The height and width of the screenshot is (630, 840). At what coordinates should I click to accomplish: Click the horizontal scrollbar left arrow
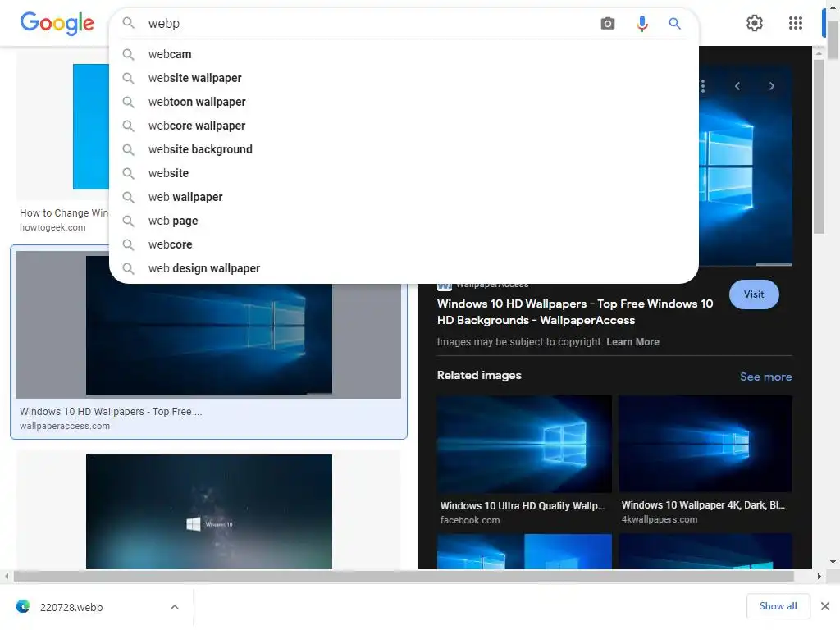(x=6, y=577)
